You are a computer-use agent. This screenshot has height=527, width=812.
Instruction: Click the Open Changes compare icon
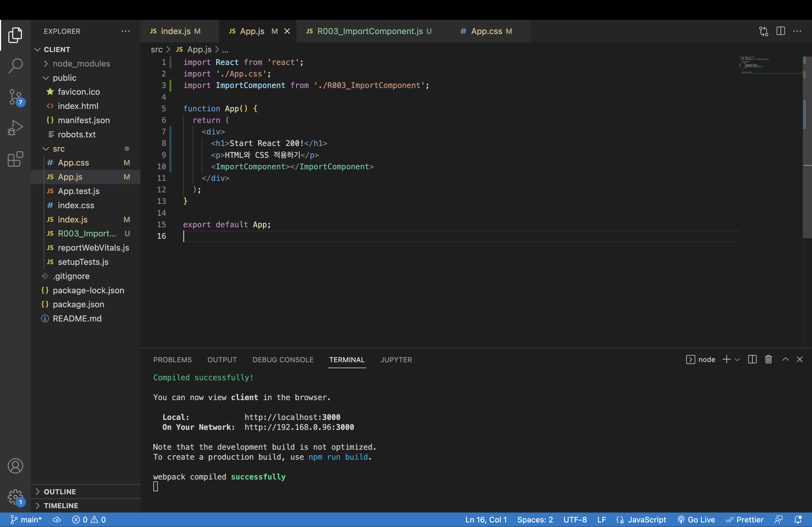pos(764,31)
